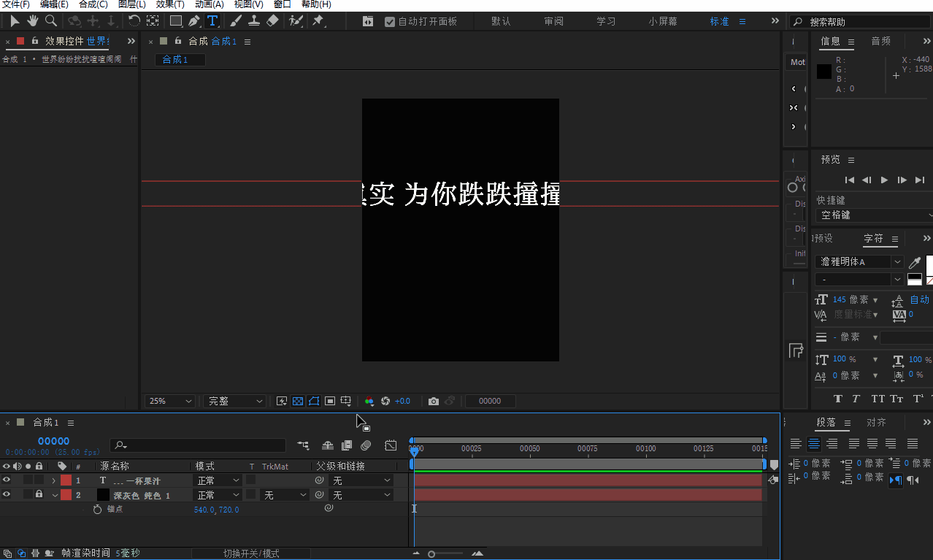Expand text layer 1 properties
Image resolution: width=933 pixels, height=560 pixels.
[x=53, y=480]
